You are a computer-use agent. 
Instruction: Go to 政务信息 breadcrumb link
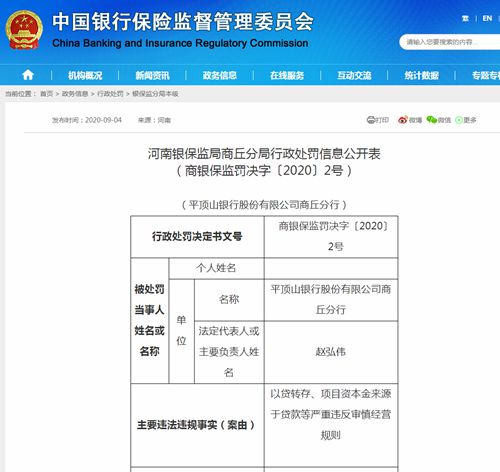[75, 94]
